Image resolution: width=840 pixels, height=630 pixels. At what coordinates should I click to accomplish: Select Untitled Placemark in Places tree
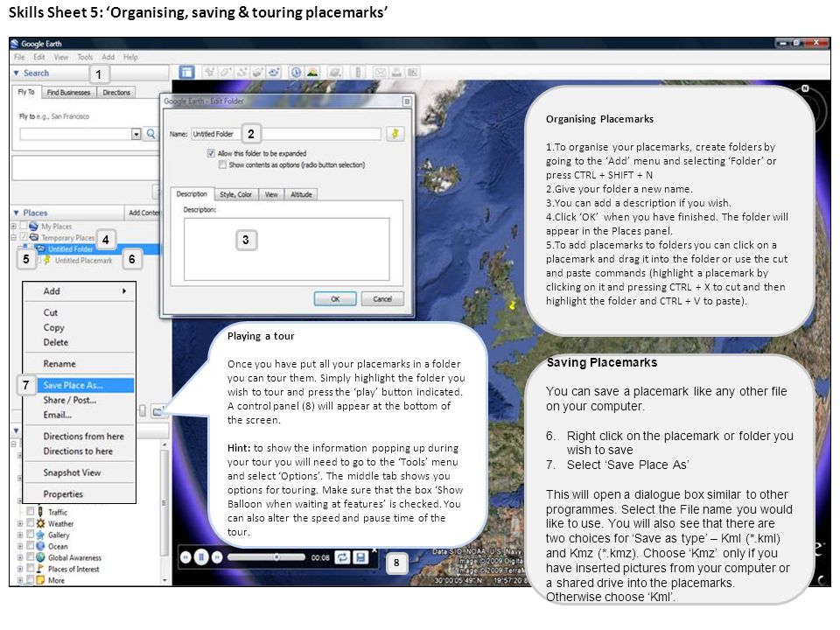(83, 261)
